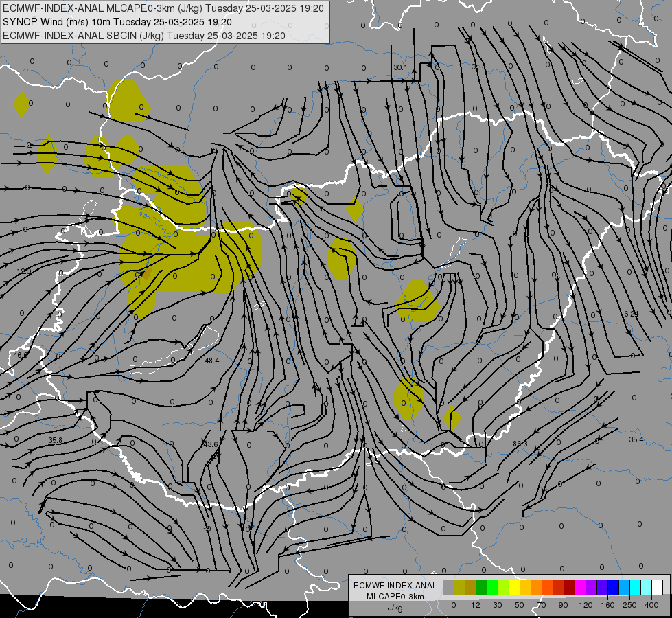Image resolution: width=672 pixels, height=618 pixels.
Task: Click the legend tick label 30
Action: tap(497, 605)
